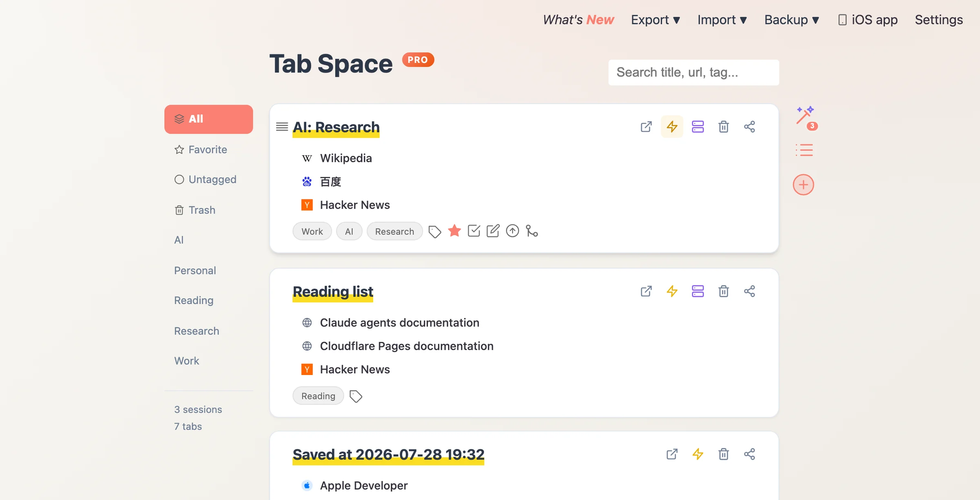Click the edit pencil icon on AI: Research
Screen dimensions: 980x500
pos(493,231)
